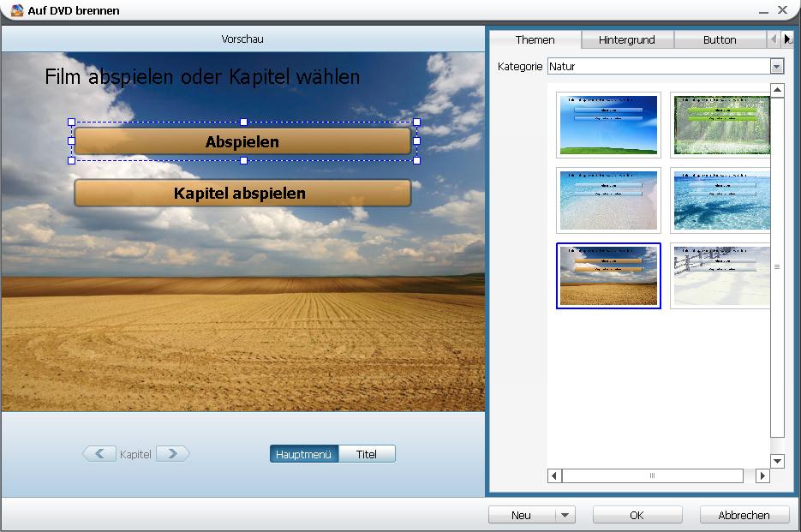Select the Themen tab
Viewport: 801px width, 532px height.
coord(535,39)
